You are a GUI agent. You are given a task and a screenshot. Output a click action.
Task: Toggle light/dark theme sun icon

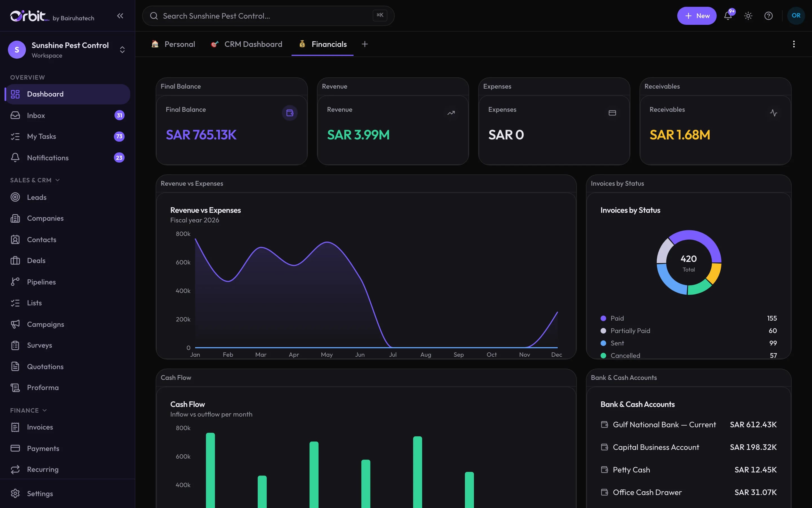tap(748, 16)
